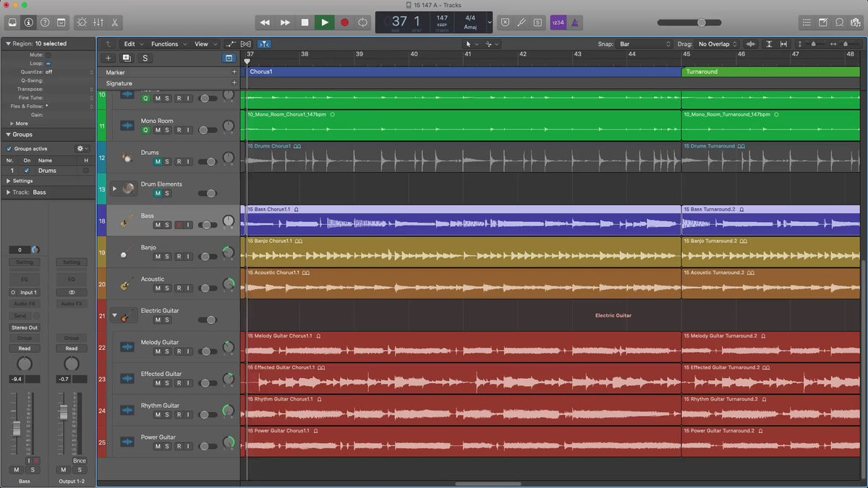Mute the Banjo track
This screenshot has width=868, height=488.
157,257
